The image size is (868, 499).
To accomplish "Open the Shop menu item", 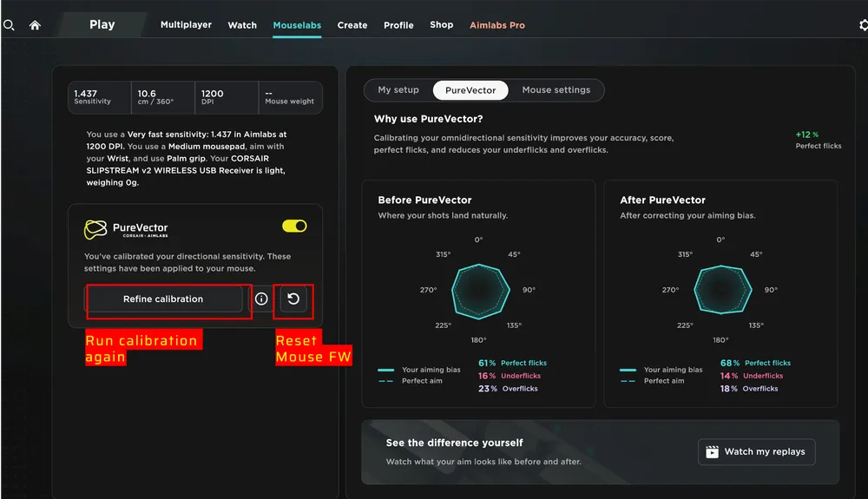I will [x=441, y=25].
